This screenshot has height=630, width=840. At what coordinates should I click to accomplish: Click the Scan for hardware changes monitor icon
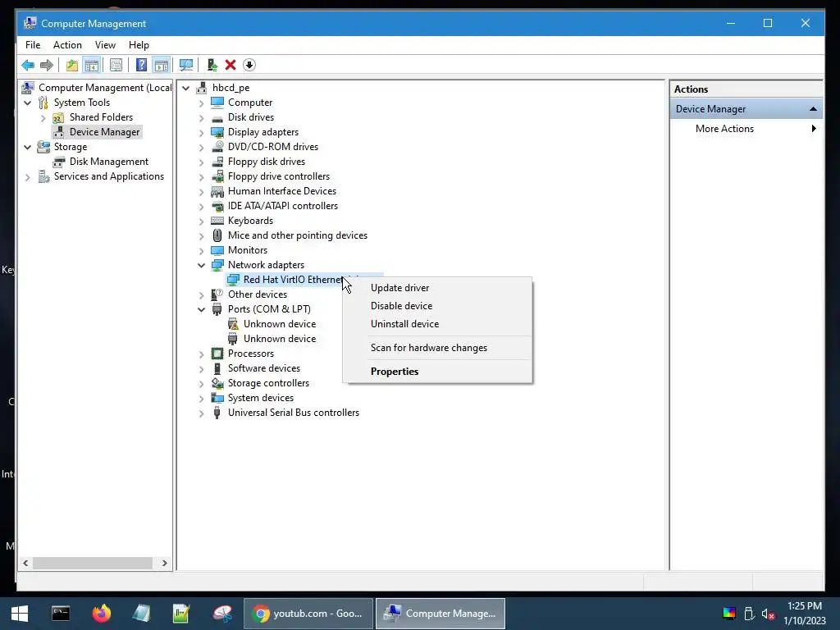186,66
